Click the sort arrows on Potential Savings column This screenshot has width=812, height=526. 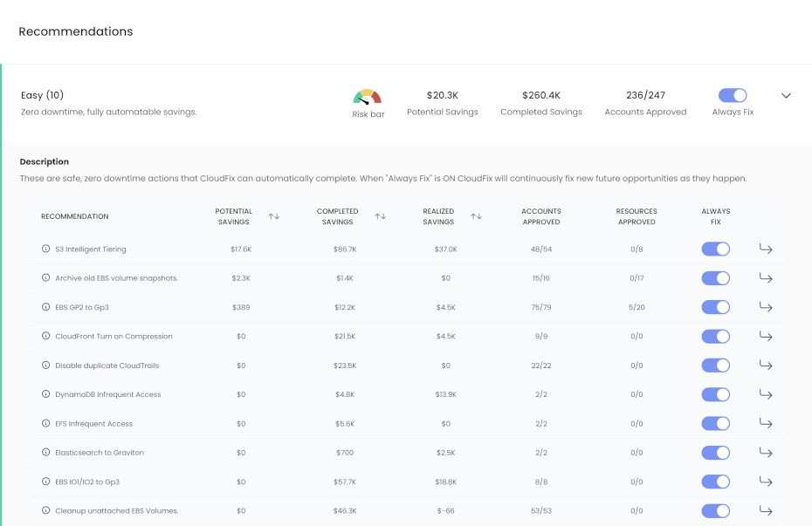pos(273,215)
